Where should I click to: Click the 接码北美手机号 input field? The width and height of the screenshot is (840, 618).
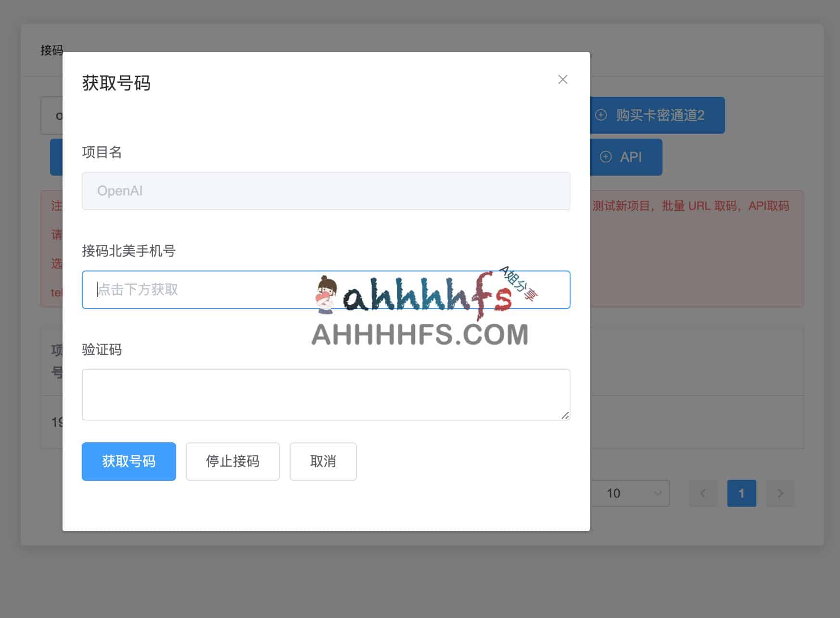click(326, 290)
